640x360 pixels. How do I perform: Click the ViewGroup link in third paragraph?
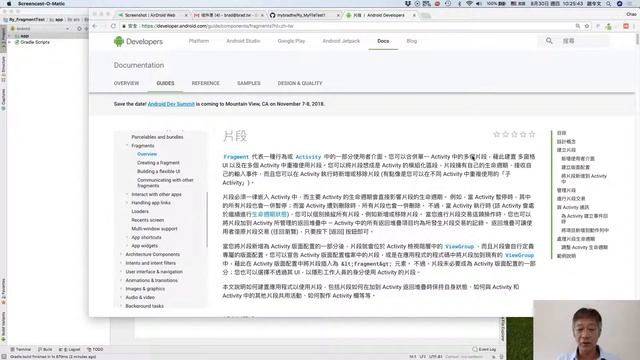coord(459,247)
